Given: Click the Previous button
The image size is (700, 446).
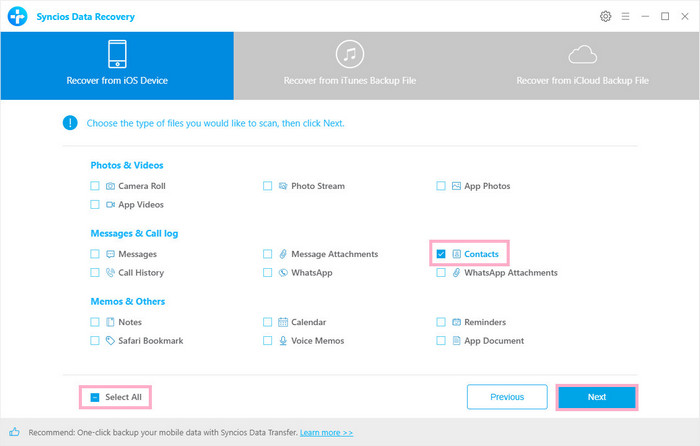Looking at the screenshot, I should pyautogui.click(x=507, y=397).
